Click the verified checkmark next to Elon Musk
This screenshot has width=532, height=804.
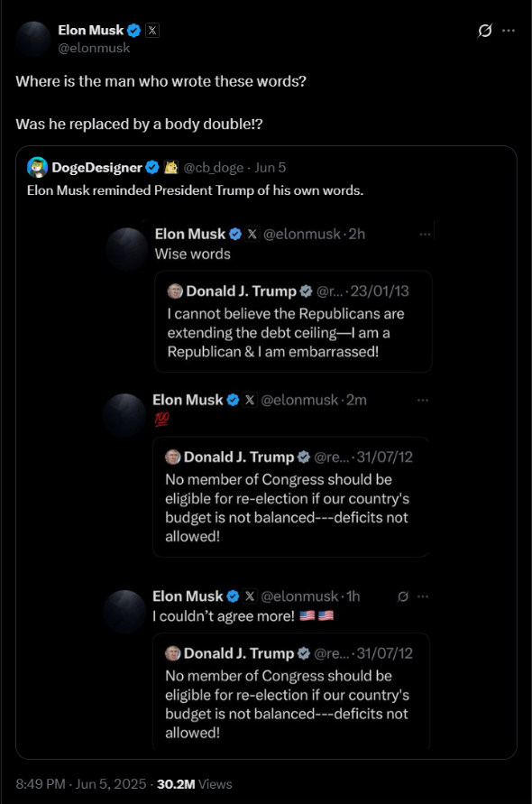click(133, 29)
